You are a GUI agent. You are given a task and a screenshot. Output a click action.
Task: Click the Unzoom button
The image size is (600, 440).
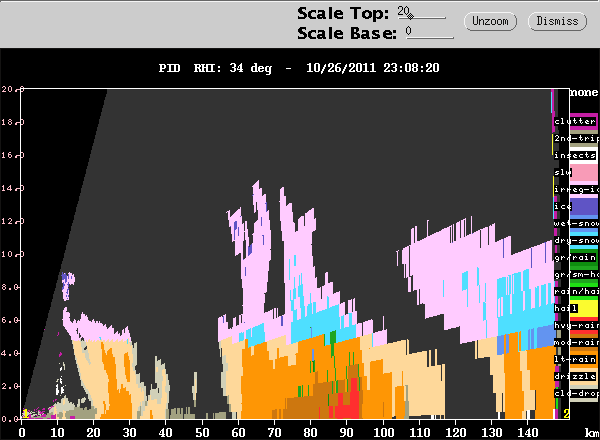490,21
